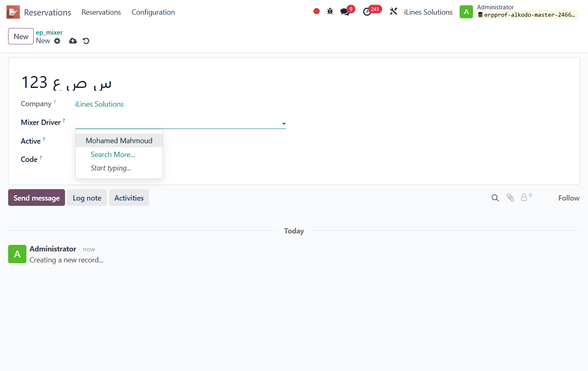Viewport: 588px width, 371px height.
Task: Open the activities clock icon
Action: pyautogui.click(x=367, y=12)
